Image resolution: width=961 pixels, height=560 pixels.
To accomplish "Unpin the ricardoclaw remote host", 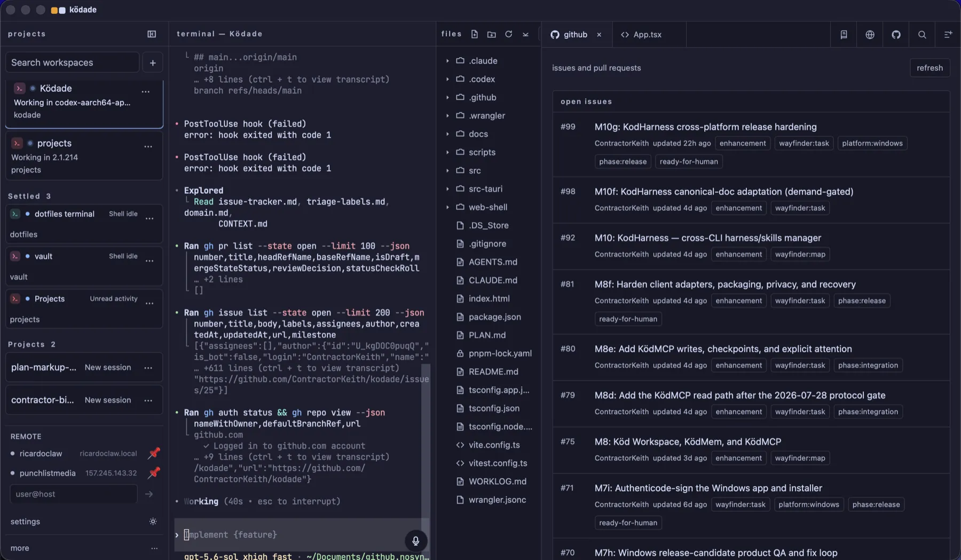I will (154, 453).
